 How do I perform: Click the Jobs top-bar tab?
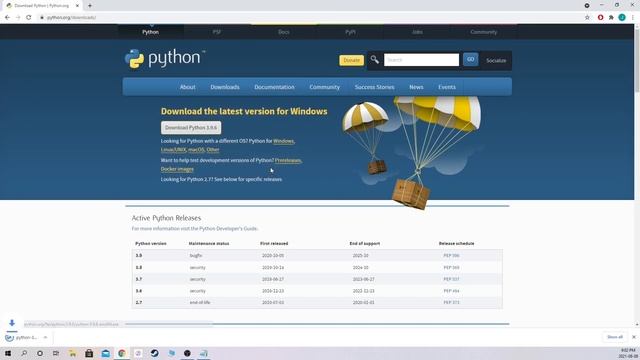[x=417, y=32]
